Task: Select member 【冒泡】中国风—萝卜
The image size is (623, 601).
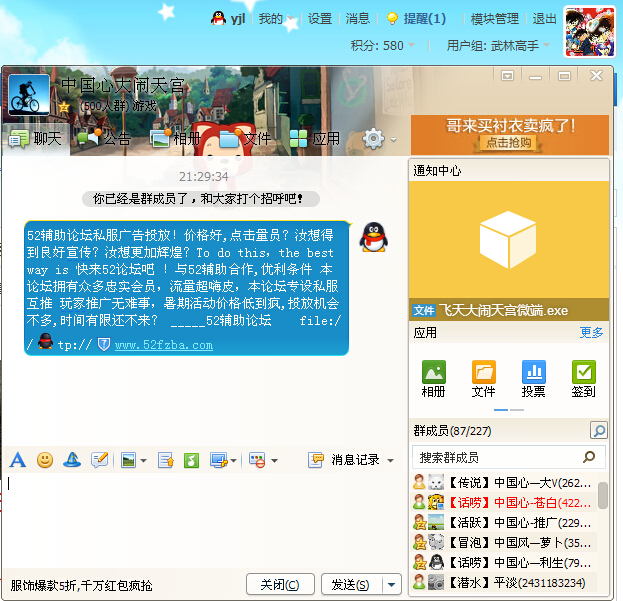Action: coord(503,542)
